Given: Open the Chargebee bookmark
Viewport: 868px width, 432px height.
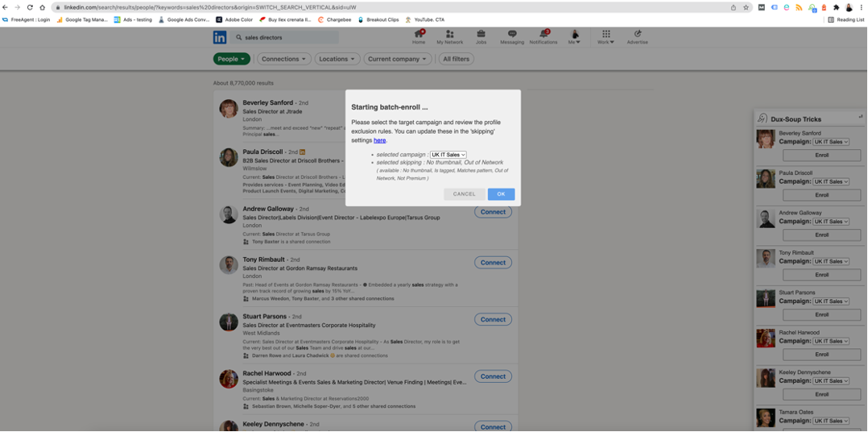Looking at the screenshot, I should (335, 19).
